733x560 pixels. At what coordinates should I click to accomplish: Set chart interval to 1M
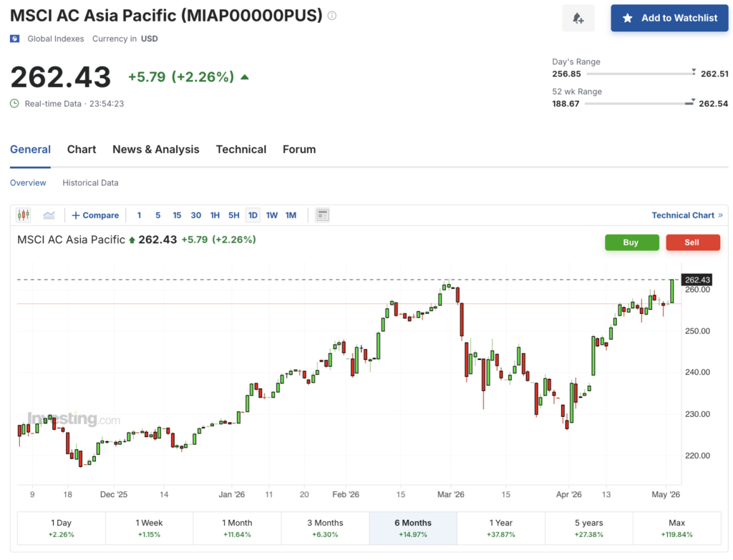(291, 215)
